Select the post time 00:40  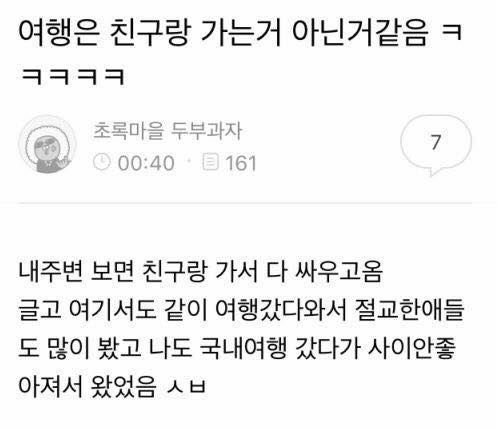tap(146, 163)
